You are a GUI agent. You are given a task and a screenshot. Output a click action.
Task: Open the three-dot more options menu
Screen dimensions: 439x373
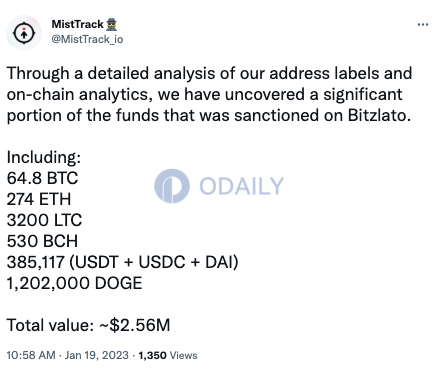pyautogui.click(x=423, y=25)
